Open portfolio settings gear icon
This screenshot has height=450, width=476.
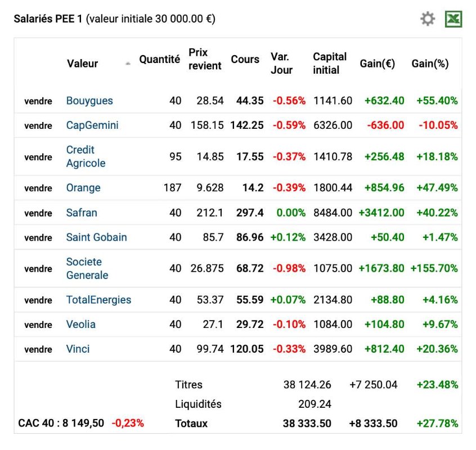tap(428, 19)
